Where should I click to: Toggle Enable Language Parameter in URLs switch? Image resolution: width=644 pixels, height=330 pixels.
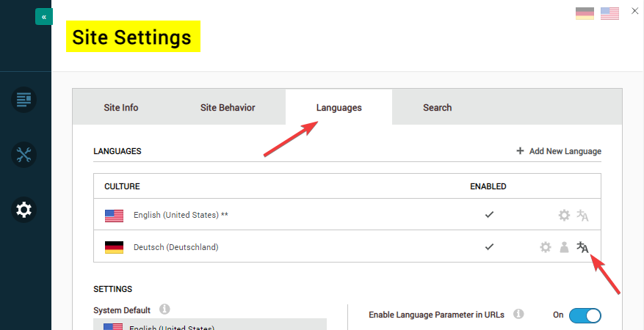[x=585, y=315]
